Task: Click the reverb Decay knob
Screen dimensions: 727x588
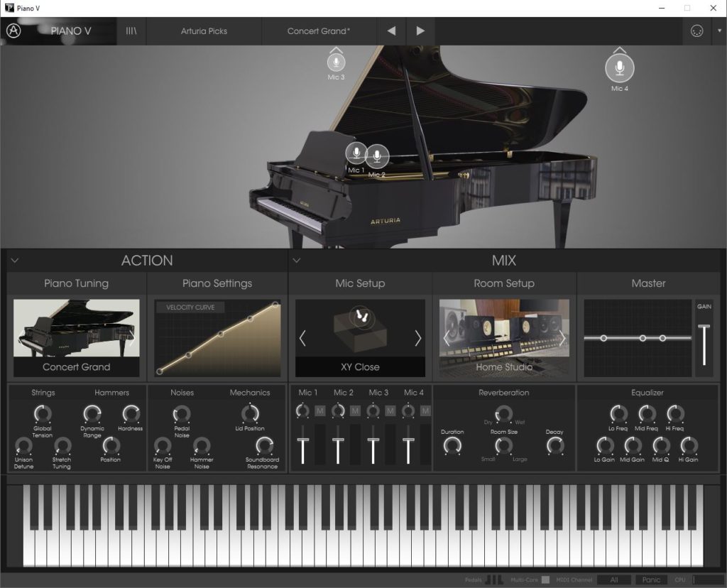Action: (x=554, y=446)
